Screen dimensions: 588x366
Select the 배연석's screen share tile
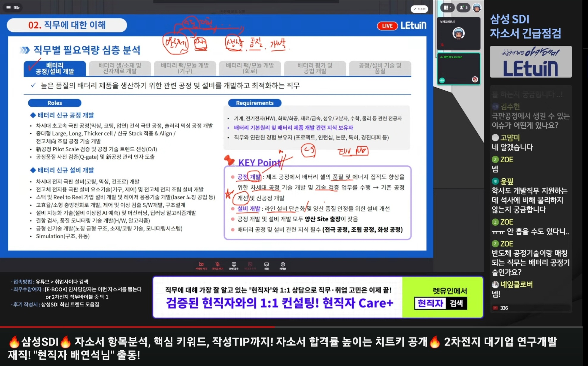tap(458, 69)
